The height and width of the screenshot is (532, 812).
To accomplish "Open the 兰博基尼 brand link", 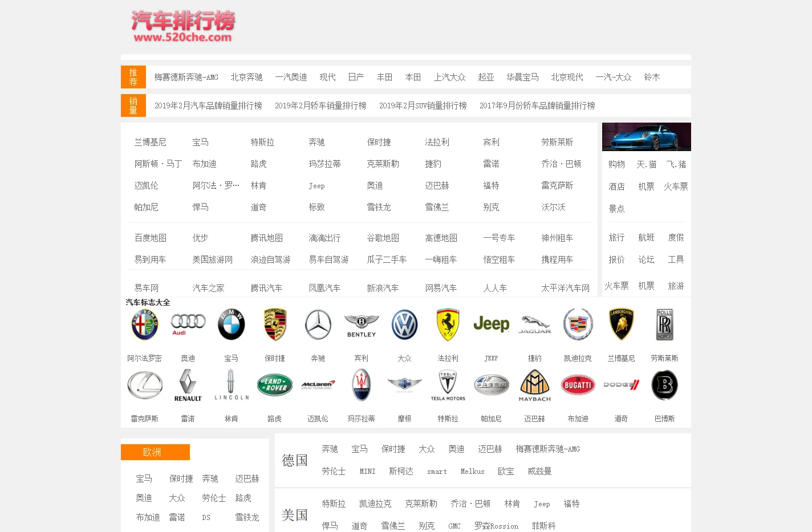I will [x=151, y=142].
